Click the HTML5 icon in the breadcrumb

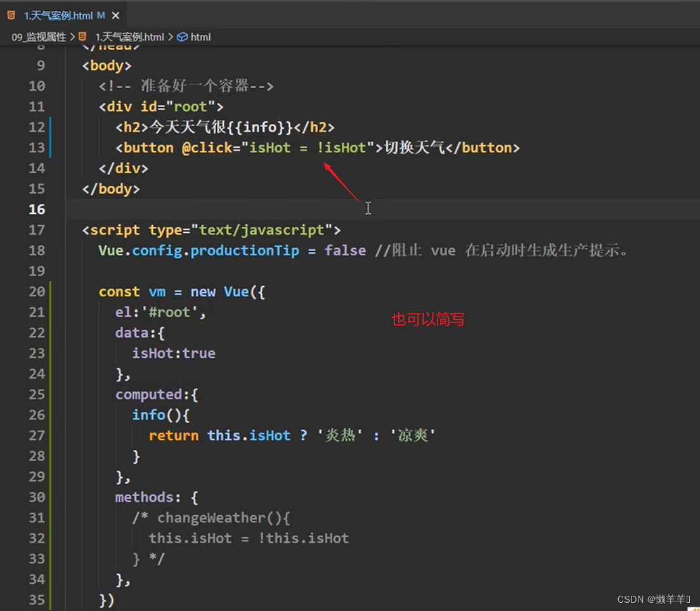82,37
